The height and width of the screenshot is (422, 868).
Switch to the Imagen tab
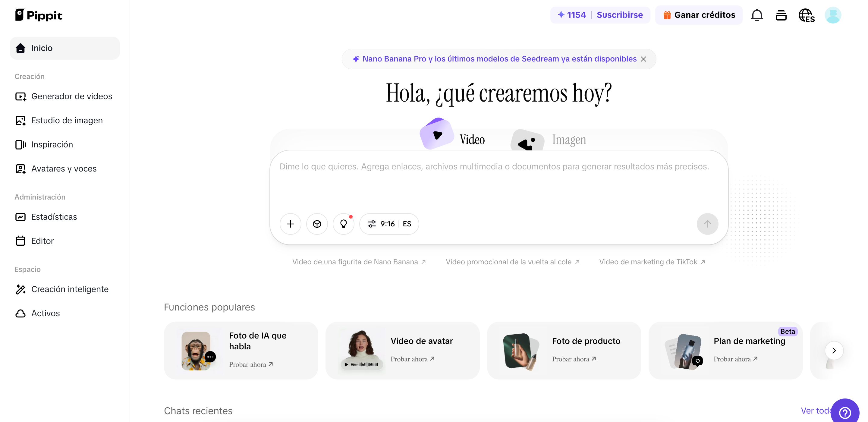tap(568, 140)
